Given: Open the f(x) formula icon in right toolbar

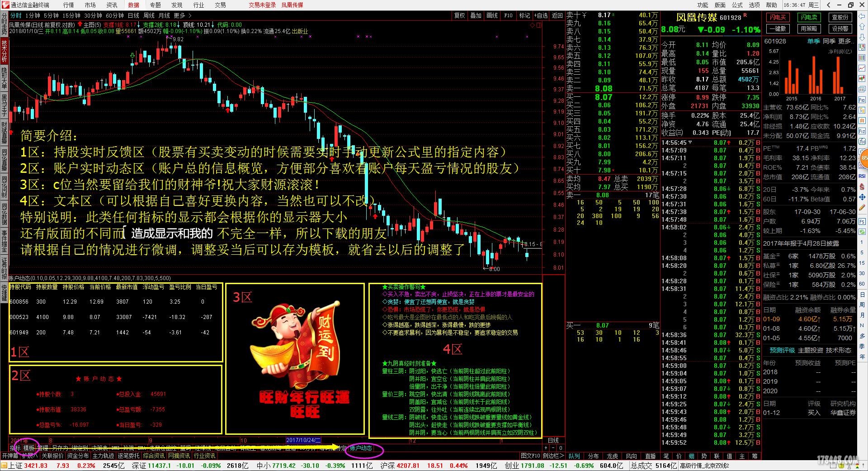Looking at the screenshot, I should [x=862, y=142].
